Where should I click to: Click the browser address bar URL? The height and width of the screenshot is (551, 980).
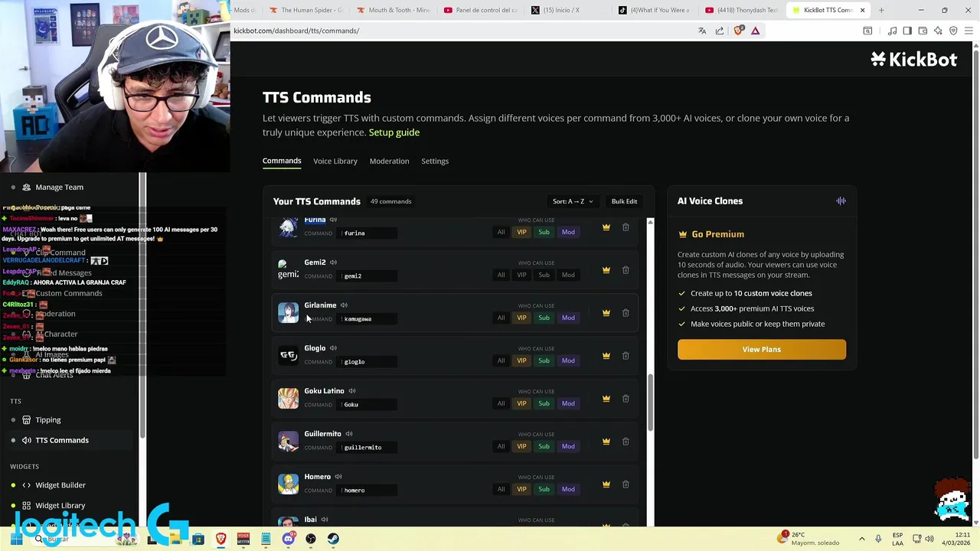(296, 31)
